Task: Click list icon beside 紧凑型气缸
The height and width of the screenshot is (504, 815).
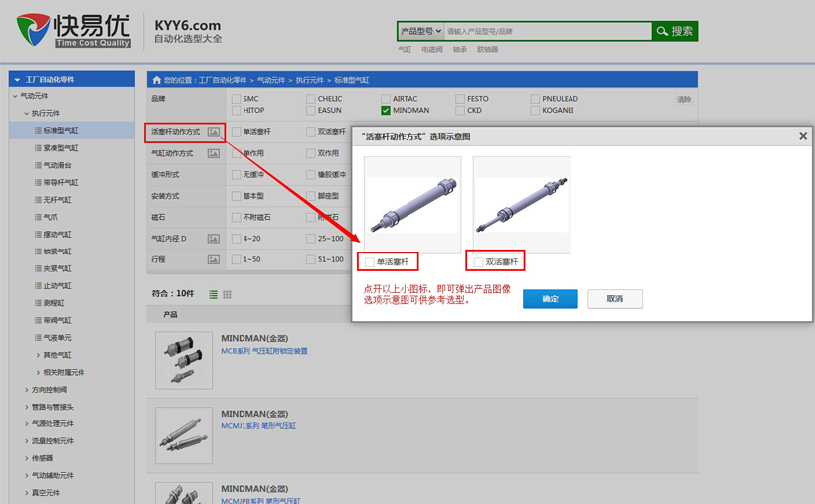Action: coord(38,148)
